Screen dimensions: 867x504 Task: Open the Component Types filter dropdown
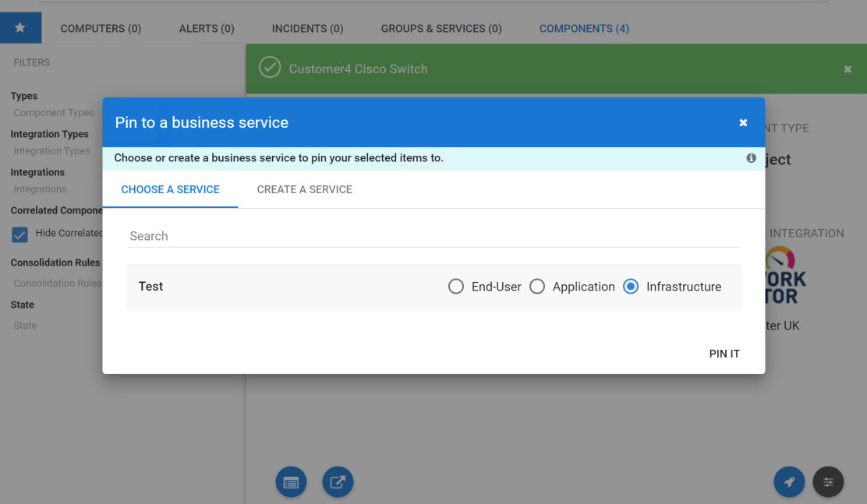(54, 113)
